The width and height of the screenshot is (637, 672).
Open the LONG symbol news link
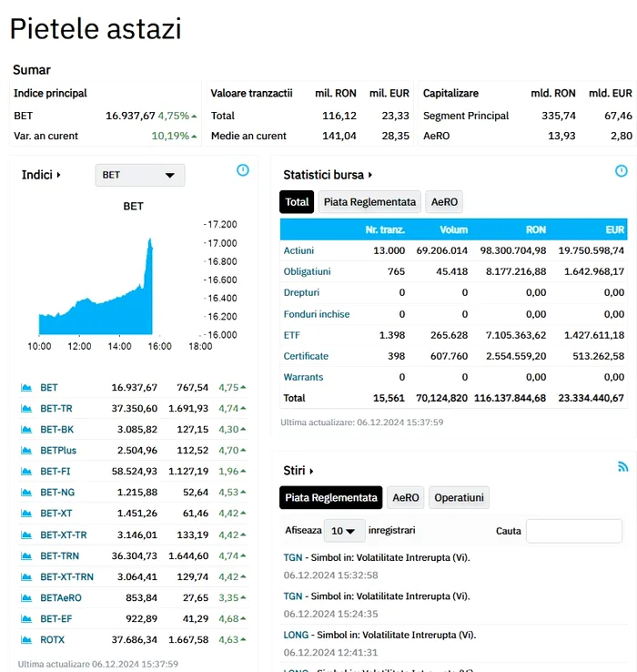(x=297, y=635)
